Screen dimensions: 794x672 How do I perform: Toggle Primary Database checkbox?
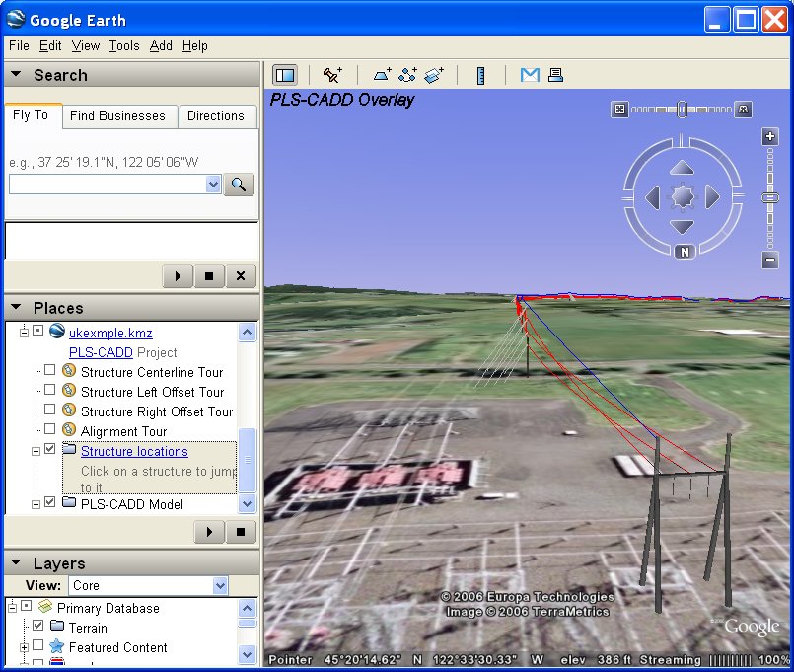coord(27,606)
